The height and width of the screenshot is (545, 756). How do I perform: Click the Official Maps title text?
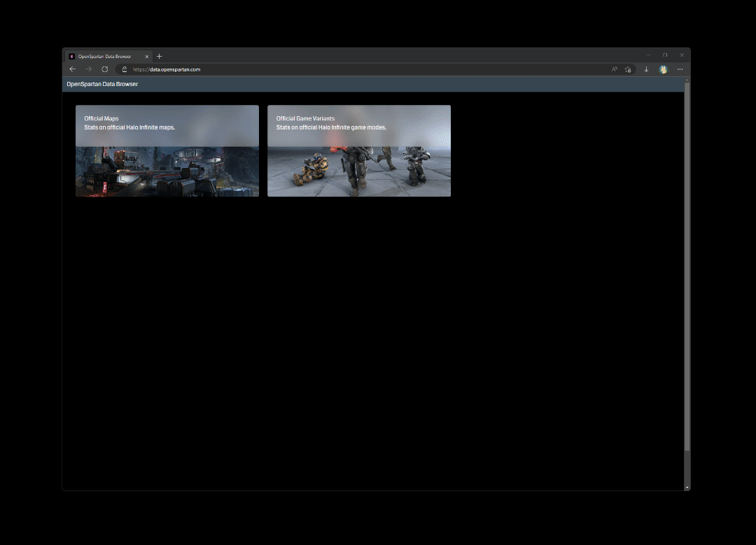(101, 118)
